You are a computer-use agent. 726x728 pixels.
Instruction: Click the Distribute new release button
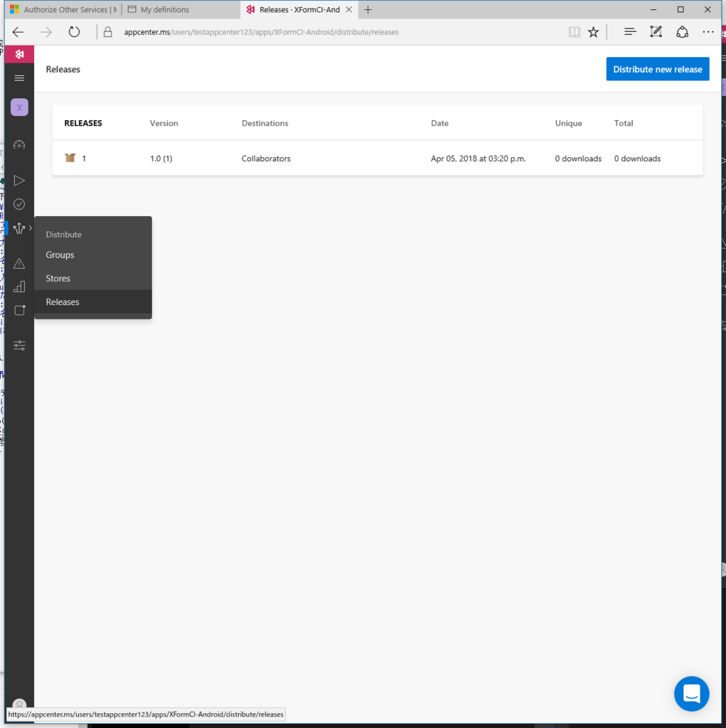[x=657, y=69]
